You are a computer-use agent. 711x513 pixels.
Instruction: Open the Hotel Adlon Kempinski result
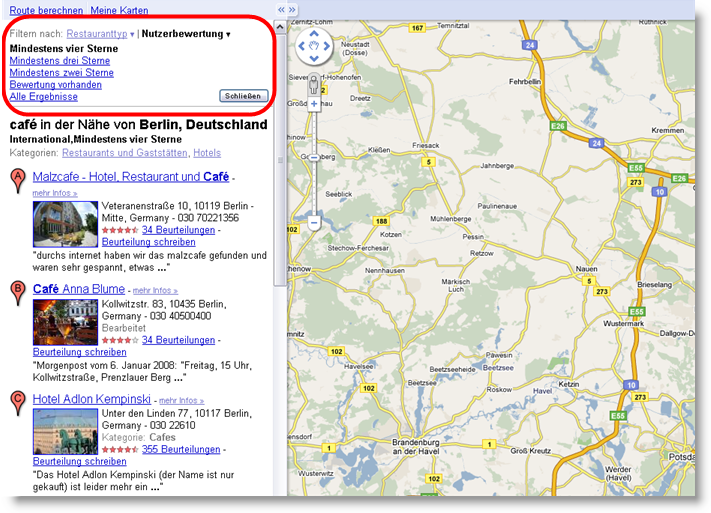point(92,399)
